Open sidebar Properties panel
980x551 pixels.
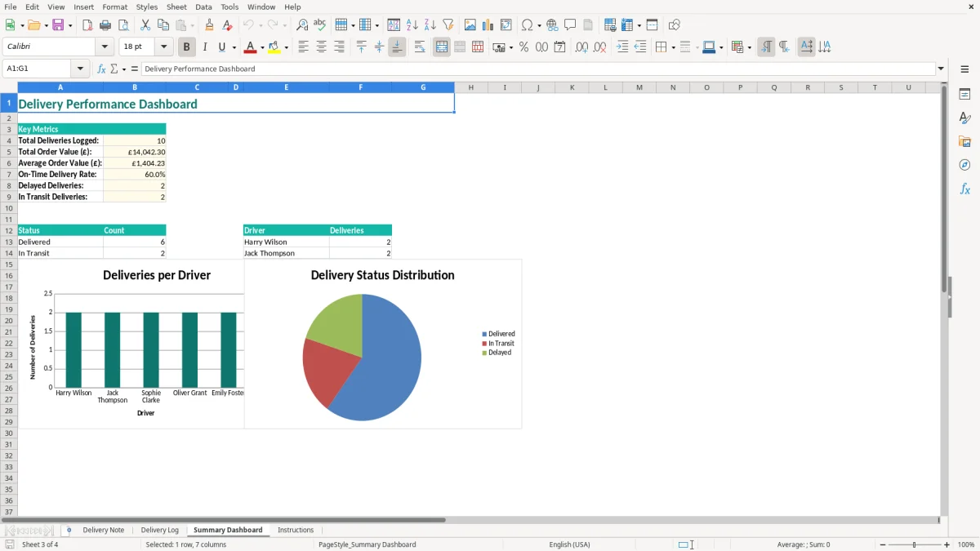tap(964, 95)
